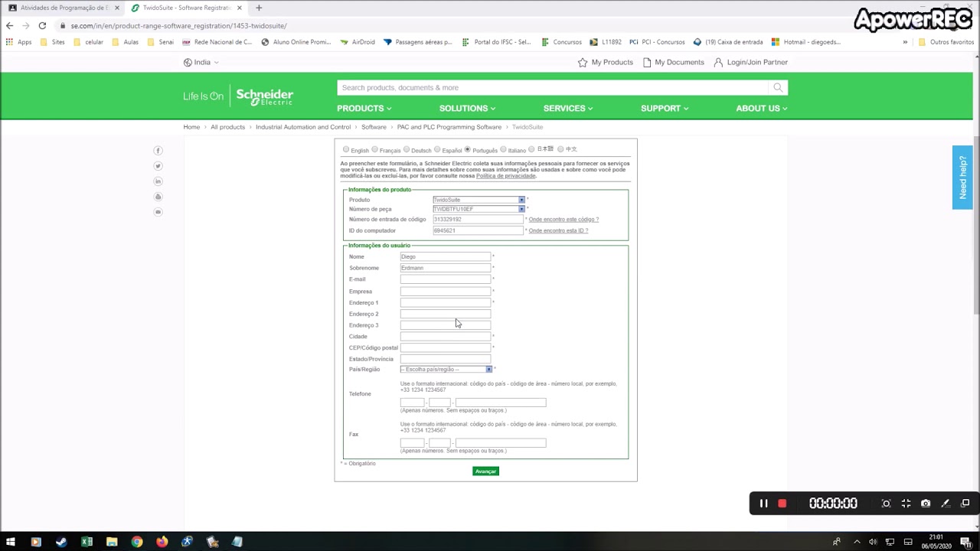The width and height of the screenshot is (980, 551).
Task: Open the India country selector
Action: pos(201,62)
